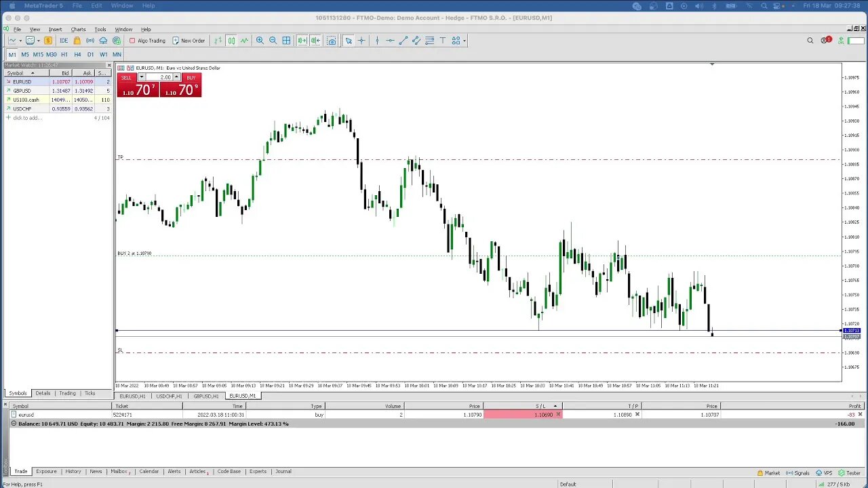The width and height of the screenshot is (868, 488).
Task: Open the templates dropdown arrow
Action: (39, 41)
